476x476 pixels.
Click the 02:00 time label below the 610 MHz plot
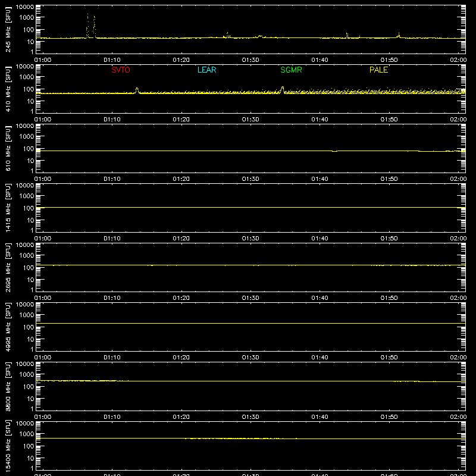coord(458,179)
